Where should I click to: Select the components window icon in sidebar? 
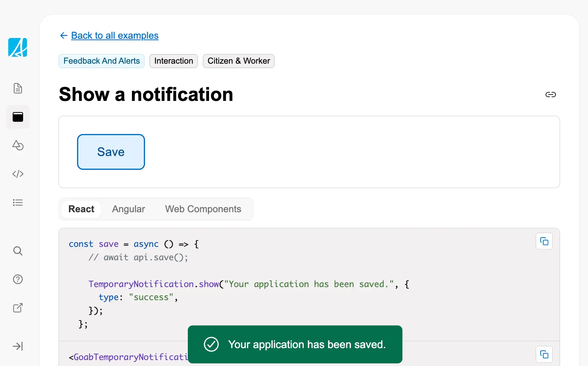[18, 117]
